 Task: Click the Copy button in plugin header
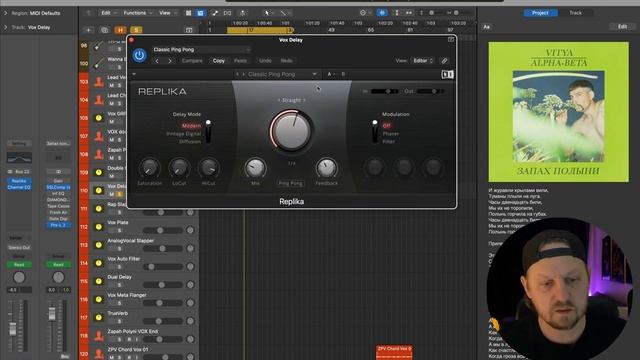tap(219, 61)
